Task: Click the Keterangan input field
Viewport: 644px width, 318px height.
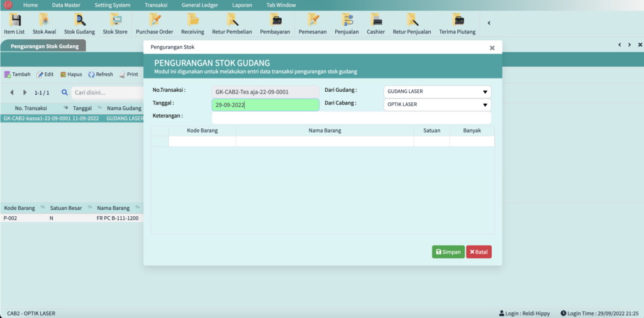Action: point(351,118)
